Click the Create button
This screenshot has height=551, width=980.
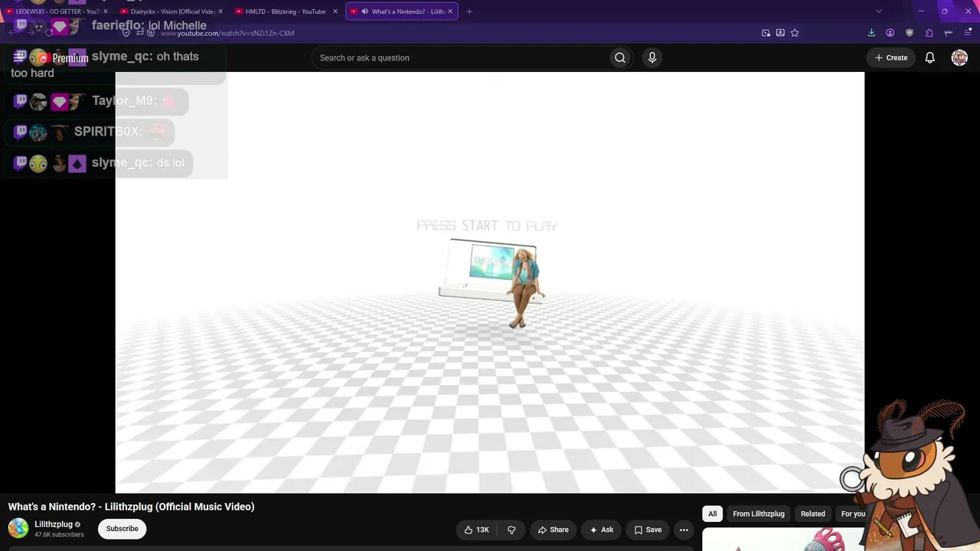pyautogui.click(x=891, y=57)
